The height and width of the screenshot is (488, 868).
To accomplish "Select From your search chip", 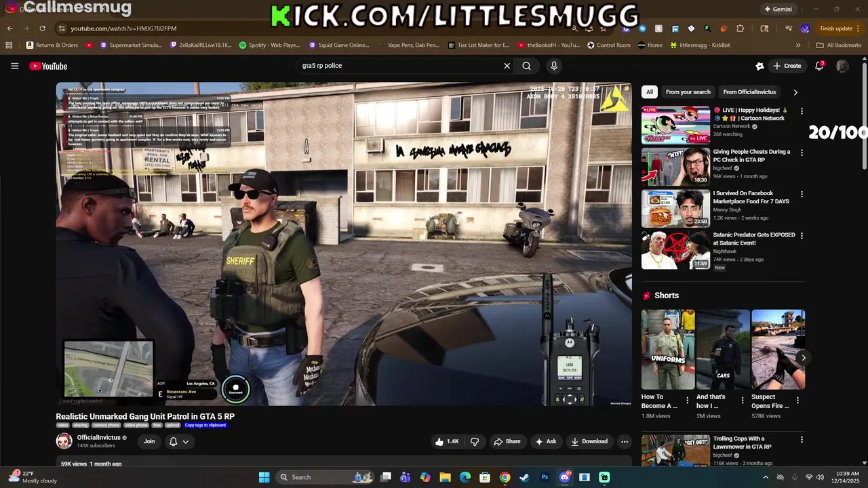I will coord(688,92).
